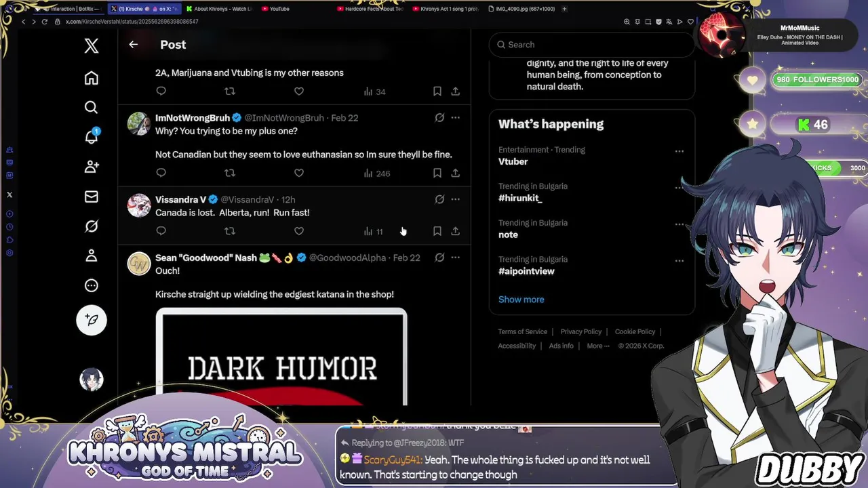Like Vissandra V's post
Image resolution: width=868 pixels, height=488 pixels.
pos(299,231)
